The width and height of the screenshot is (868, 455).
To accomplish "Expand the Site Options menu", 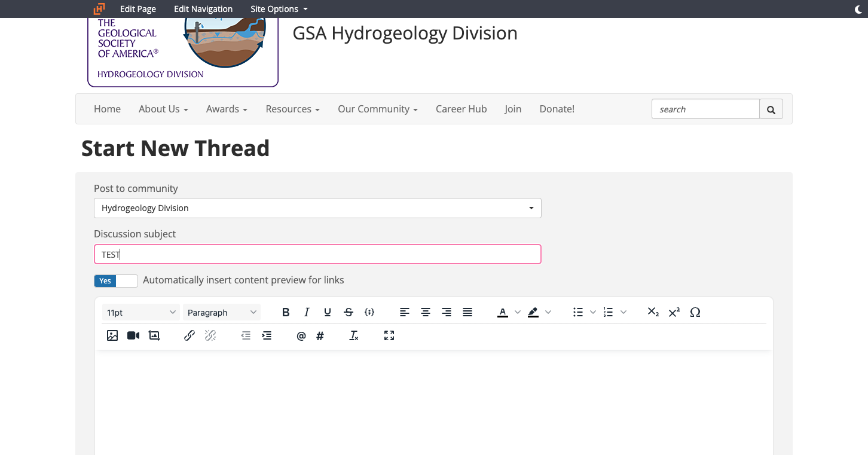I will [279, 9].
